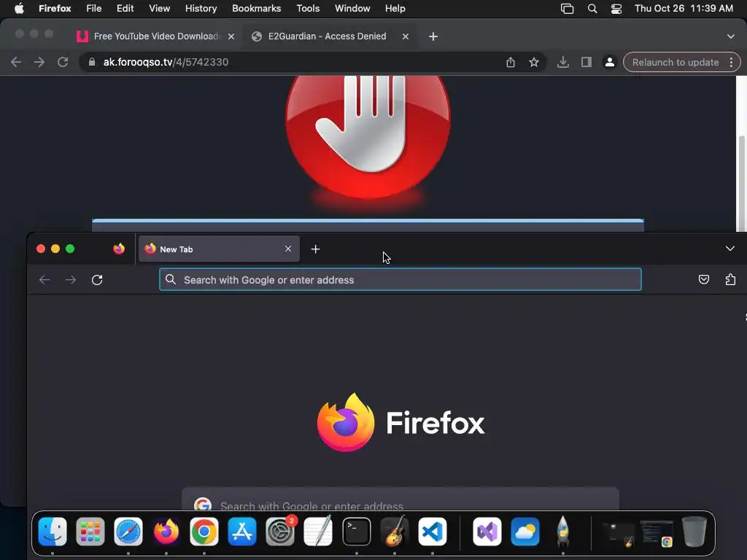The width and height of the screenshot is (747, 560).
Task: Reload the Firefox New Tab page
Action: [97, 279]
